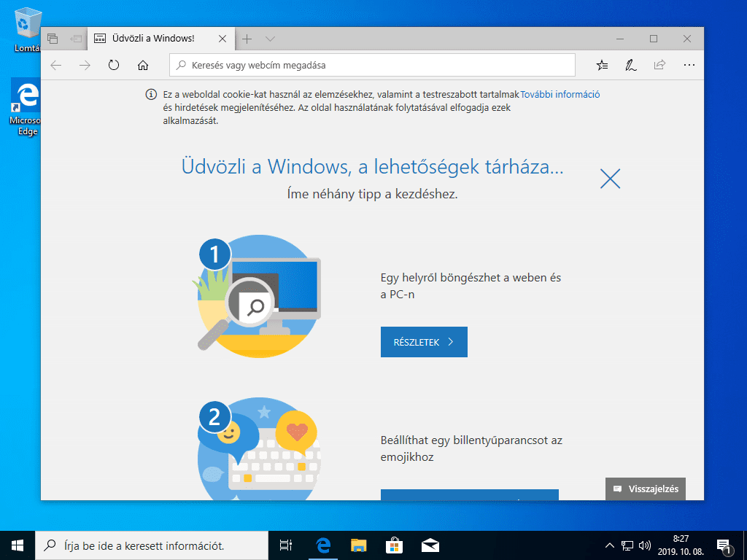Viewport: 747px width, 560px height.
Task: Click the Visszajelzés feedback button
Action: [x=646, y=489]
